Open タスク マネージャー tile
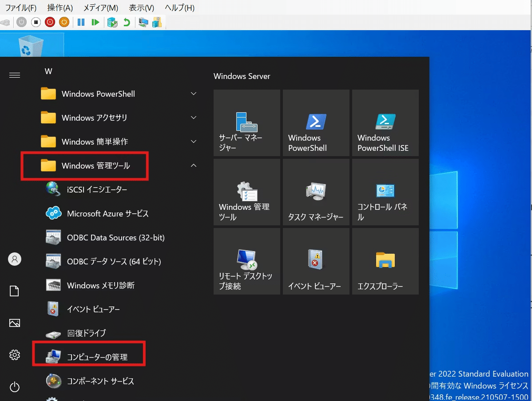Viewport: 532px width, 401px height. [316, 192]
